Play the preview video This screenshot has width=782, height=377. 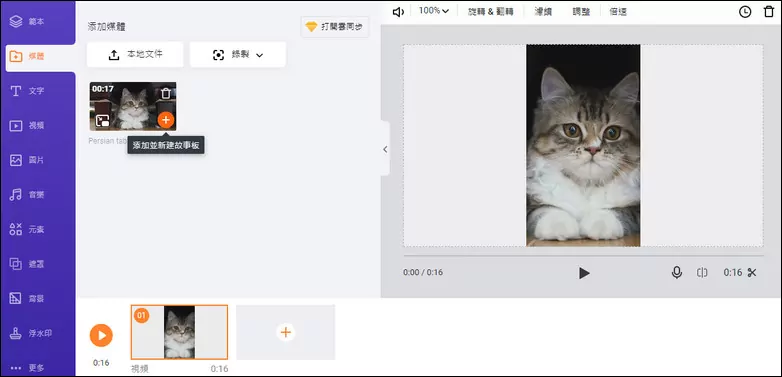click(x=584, y=273)
